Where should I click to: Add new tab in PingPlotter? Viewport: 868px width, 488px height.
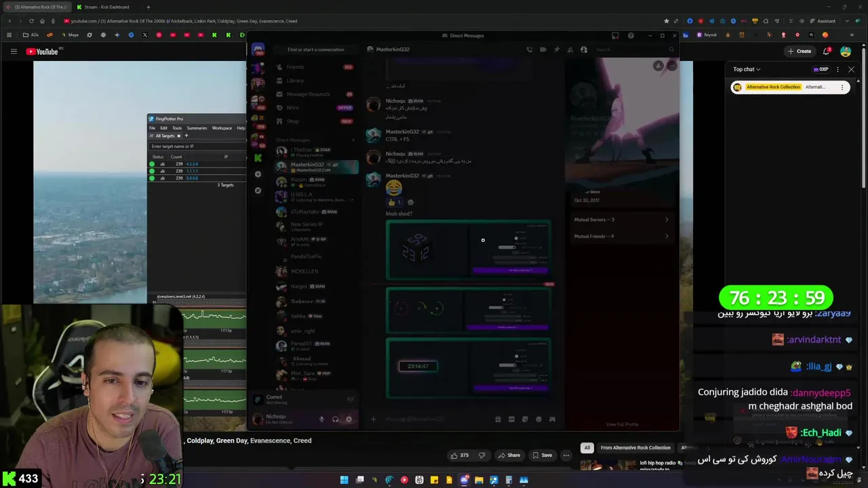[x=186, y=136]
